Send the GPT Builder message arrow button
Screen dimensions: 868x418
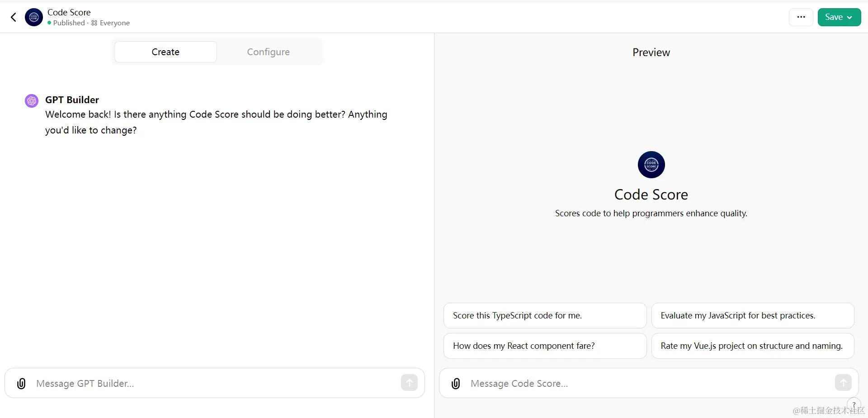click(x=409, y=383)
